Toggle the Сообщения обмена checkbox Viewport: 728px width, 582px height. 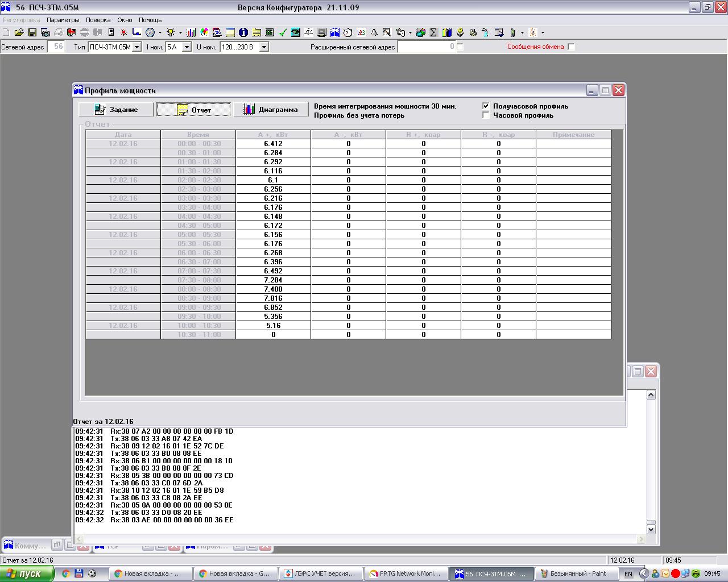572,47
